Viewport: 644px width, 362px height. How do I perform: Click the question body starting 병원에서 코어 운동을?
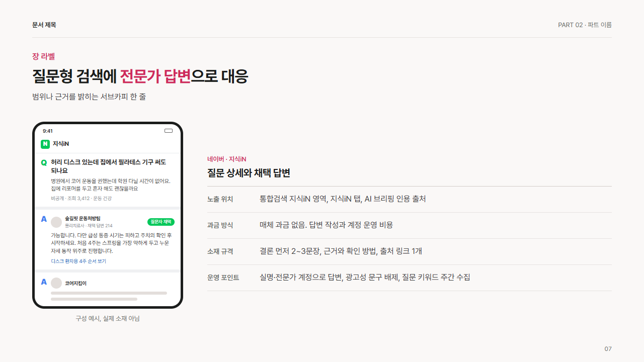(111, 185)
